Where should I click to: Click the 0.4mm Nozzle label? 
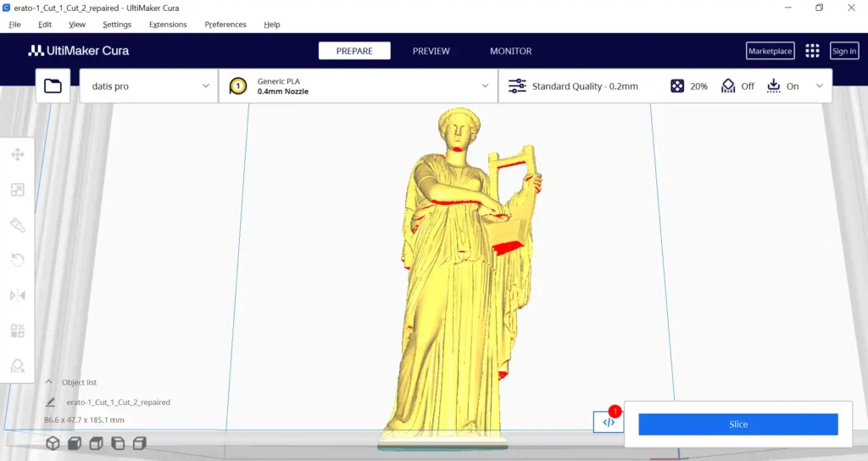click(x=283, y=92)
